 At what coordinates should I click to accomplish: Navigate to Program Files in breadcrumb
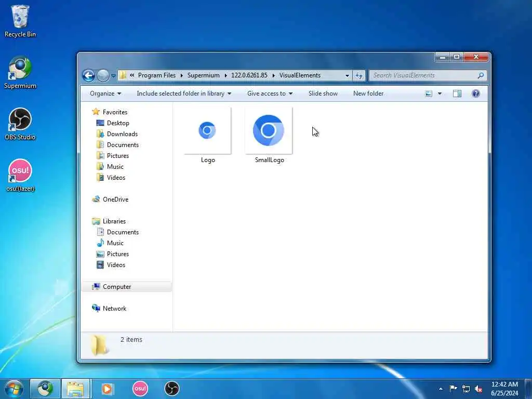point(157,75)
